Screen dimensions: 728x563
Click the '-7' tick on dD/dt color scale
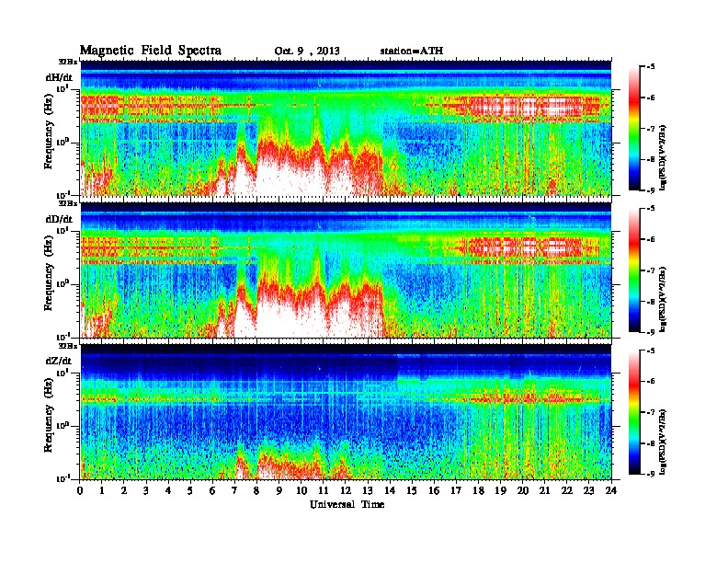651,270
